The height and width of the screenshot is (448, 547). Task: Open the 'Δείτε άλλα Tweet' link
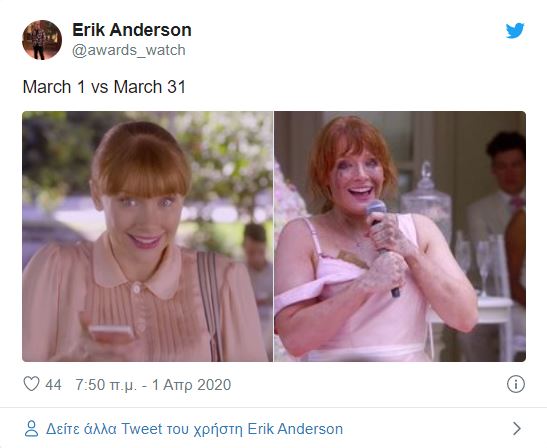[194, 429]
